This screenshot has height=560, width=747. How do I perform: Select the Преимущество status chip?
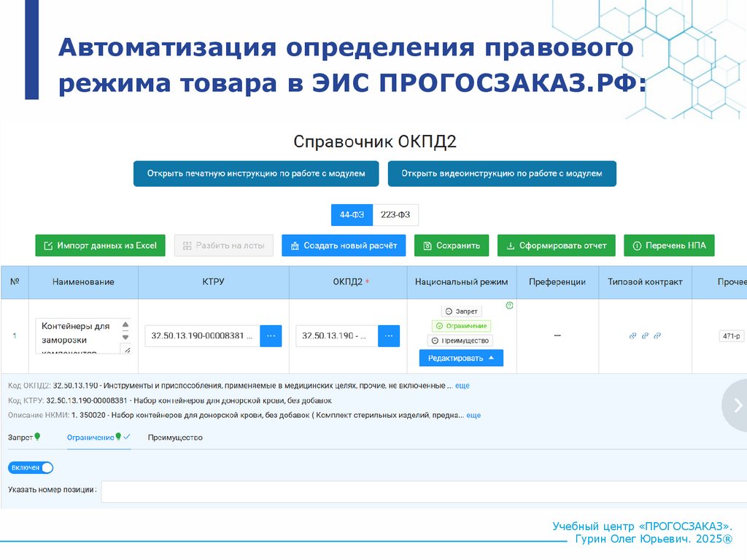pos(460,341)
